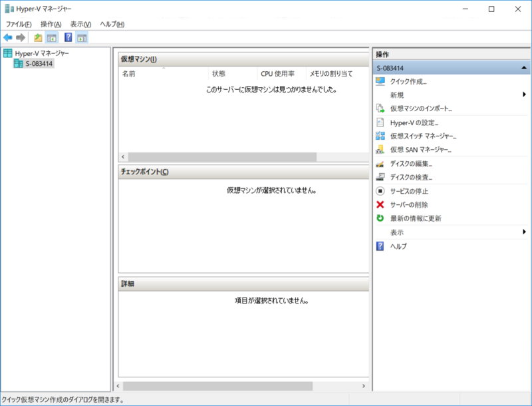The image size is (532, 406).
Task: Sort by 名前 column header
Action: pyautogui.click(x=163, y=73)
